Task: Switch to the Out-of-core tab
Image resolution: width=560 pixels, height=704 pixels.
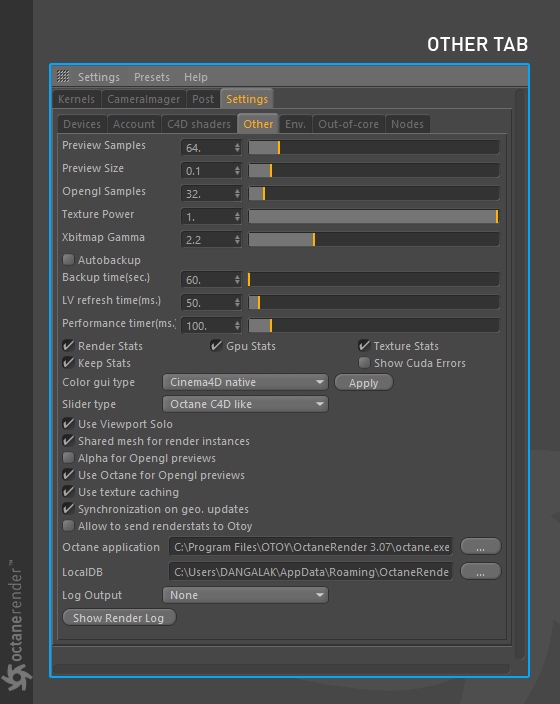Action: click(348, 124)
